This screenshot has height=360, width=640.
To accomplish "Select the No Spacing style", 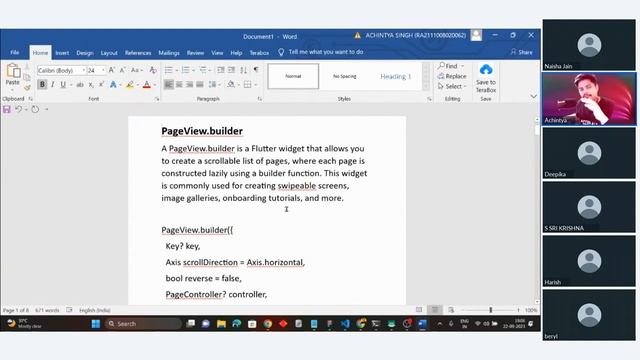I will click(x=344, y=76).
